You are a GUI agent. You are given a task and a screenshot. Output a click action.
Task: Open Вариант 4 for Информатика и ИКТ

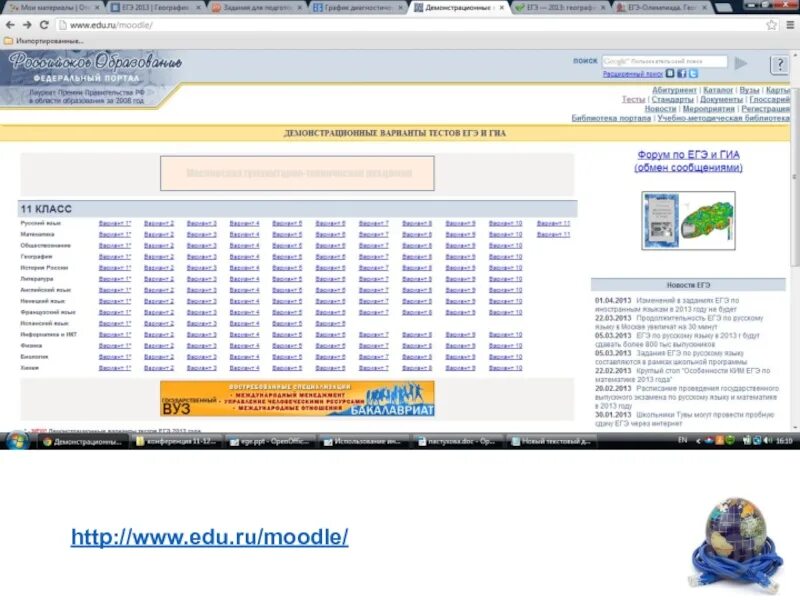pos(244,335)
